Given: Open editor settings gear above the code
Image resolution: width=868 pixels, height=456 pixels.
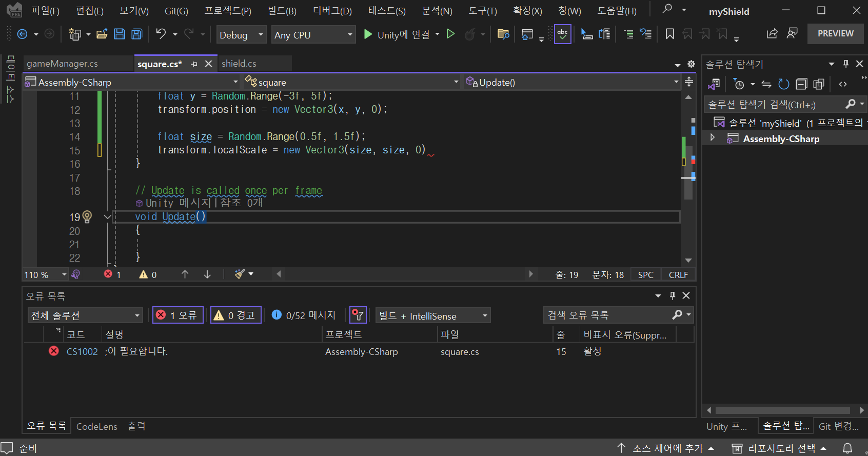Looking at the screenshot, I should [x=691, y=64].
